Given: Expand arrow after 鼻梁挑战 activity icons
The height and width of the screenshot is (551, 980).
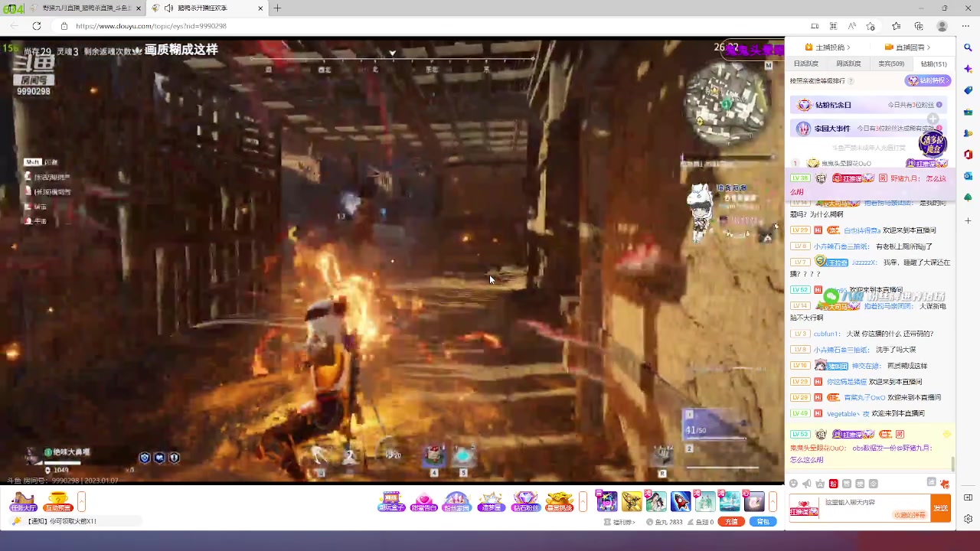Looking at the screenshot, I should [583, 502].
